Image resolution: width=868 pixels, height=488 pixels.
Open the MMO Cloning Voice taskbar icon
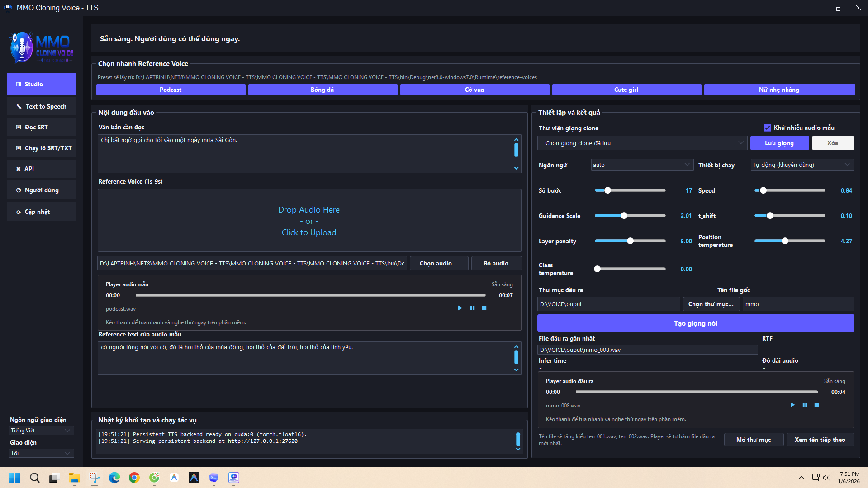click(x=233, y=478)
